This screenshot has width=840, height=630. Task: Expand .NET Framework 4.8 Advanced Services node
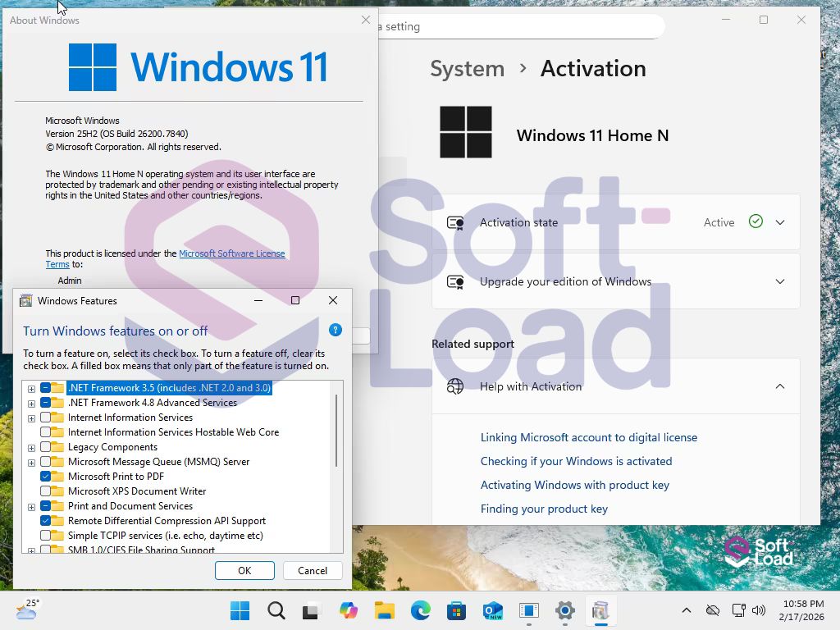coord(32,404)
